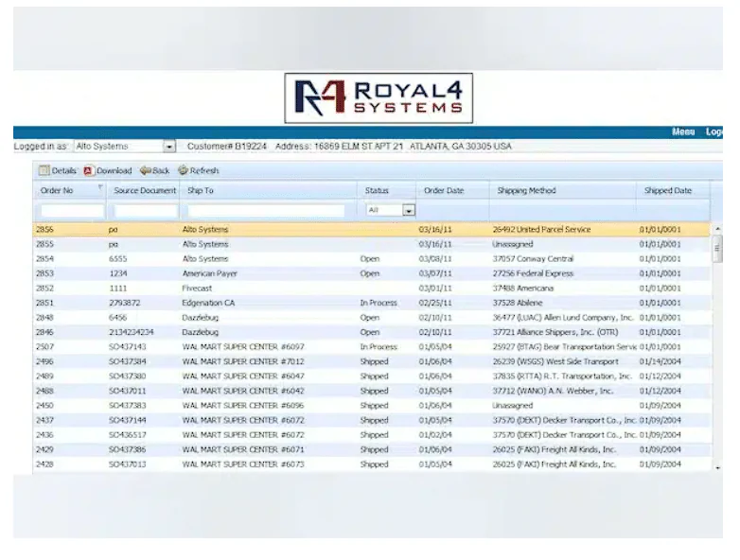
Task: Click shipped date 01/14/2004 cell
Action: 660,361
